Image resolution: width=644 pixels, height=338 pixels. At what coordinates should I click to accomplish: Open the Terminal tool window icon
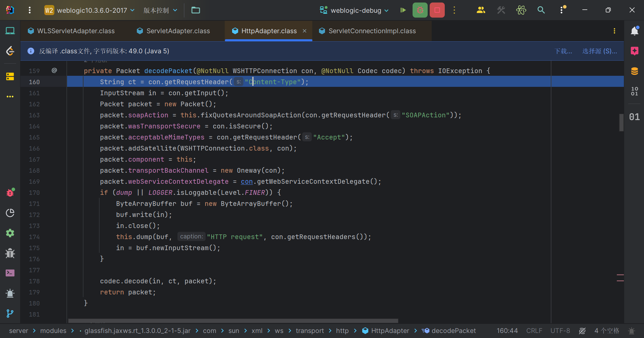(10, 273)
